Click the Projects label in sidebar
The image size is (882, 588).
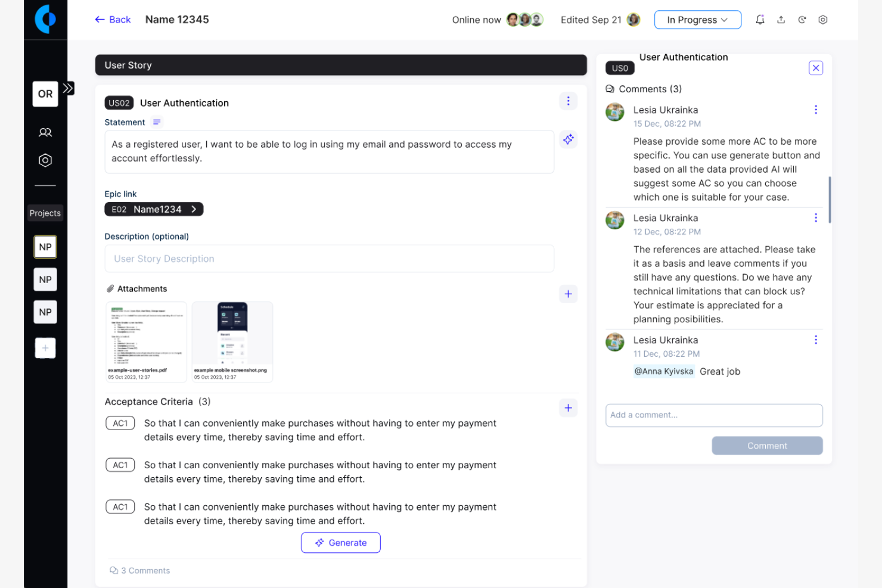click(x=45, y=213)
